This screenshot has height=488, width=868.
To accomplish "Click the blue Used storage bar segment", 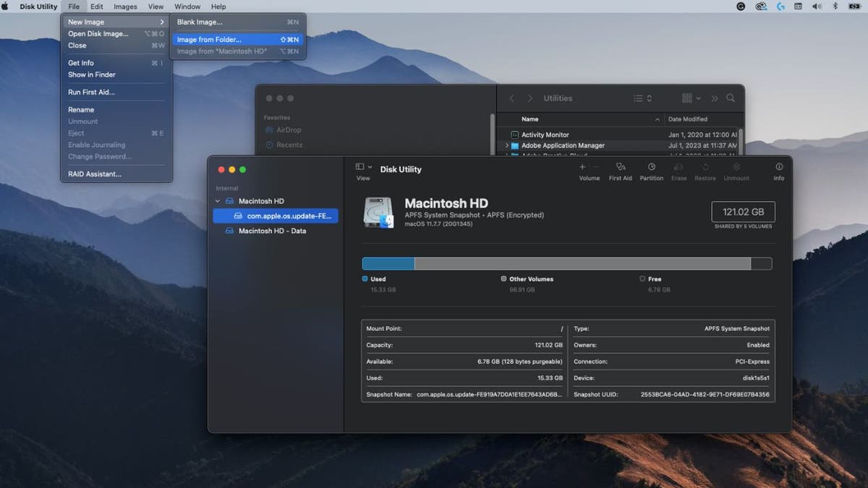I will (388, 264).
